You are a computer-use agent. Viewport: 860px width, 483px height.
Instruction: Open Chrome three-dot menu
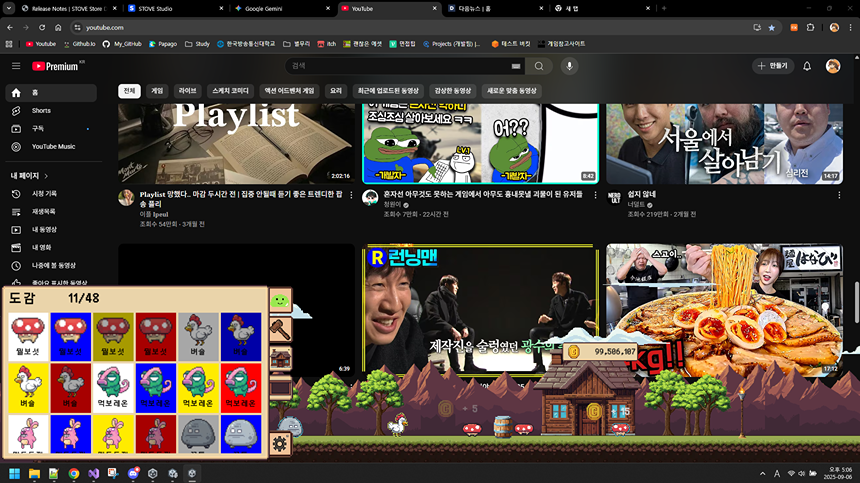[851, 27]
